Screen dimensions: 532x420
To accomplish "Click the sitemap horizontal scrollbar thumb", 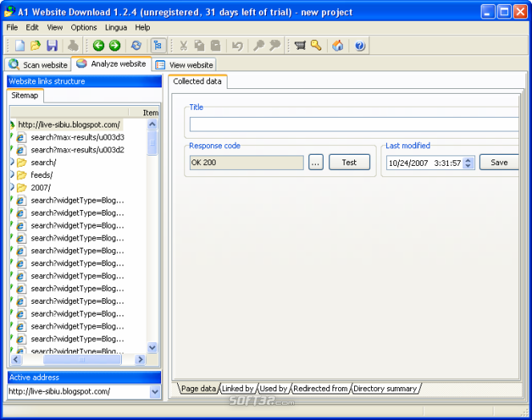I will tap(82, 359).
